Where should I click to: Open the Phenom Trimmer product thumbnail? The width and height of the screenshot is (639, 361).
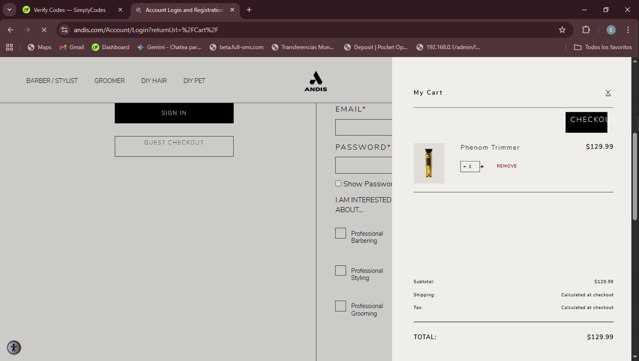(x=429, y=163)
